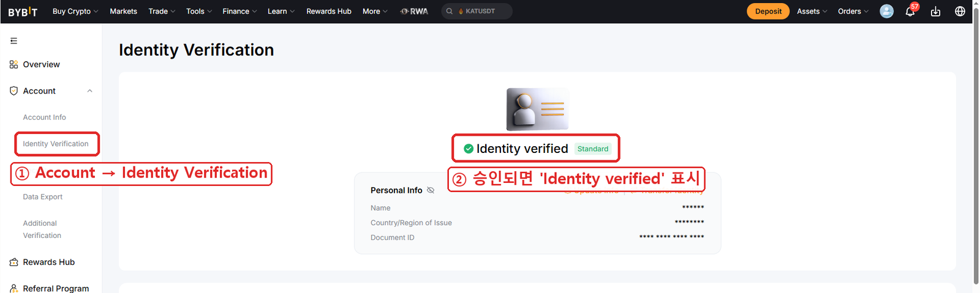Click the 'Identity Verification' page heading
The height and width of the screenshot is (293, 980).
(x=196, y=50)
